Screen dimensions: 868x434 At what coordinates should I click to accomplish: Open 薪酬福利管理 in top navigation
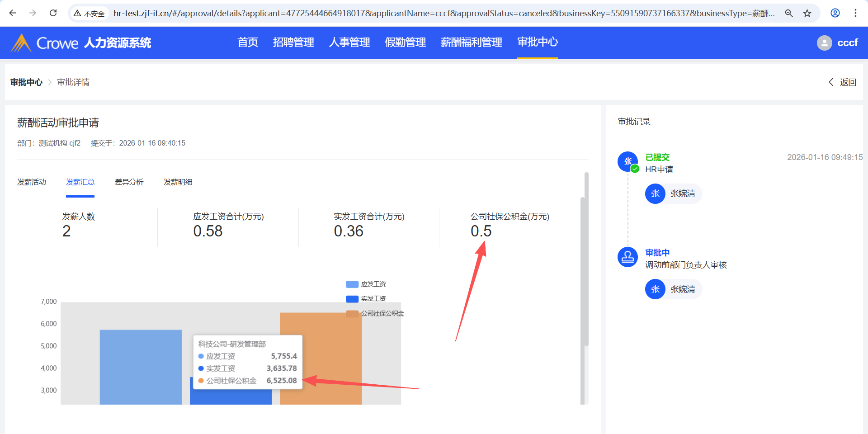tap(471, 42)
